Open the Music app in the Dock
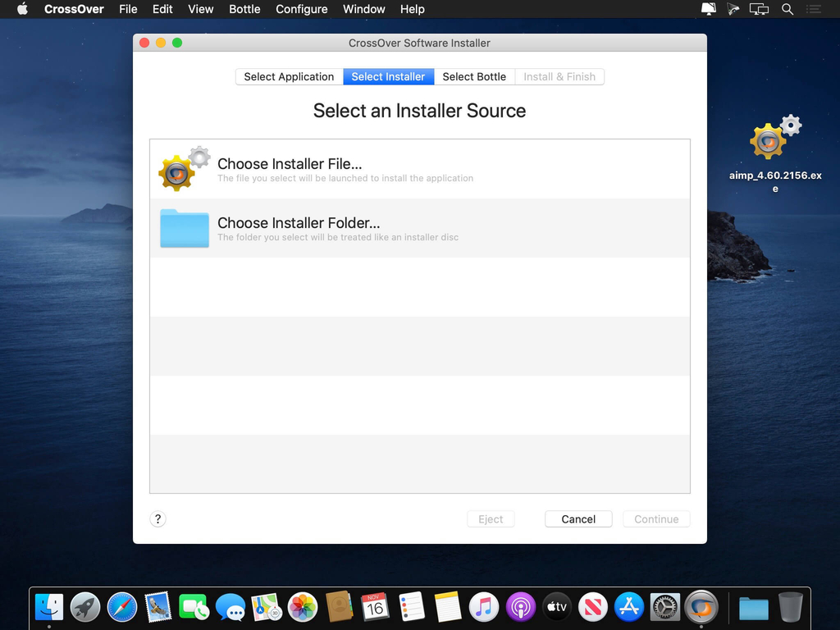The image size is (840, 630). pyautogui.click(x=484, y=608)
